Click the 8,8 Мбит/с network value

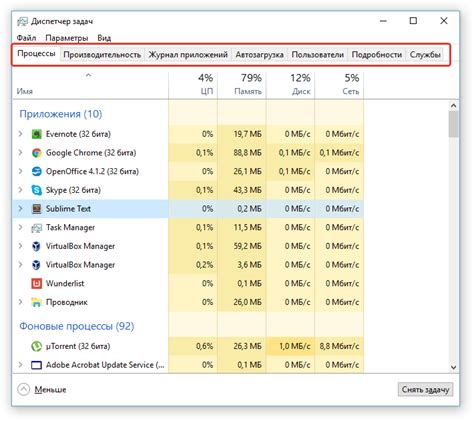pyautogui.click(x=339, y=346)
